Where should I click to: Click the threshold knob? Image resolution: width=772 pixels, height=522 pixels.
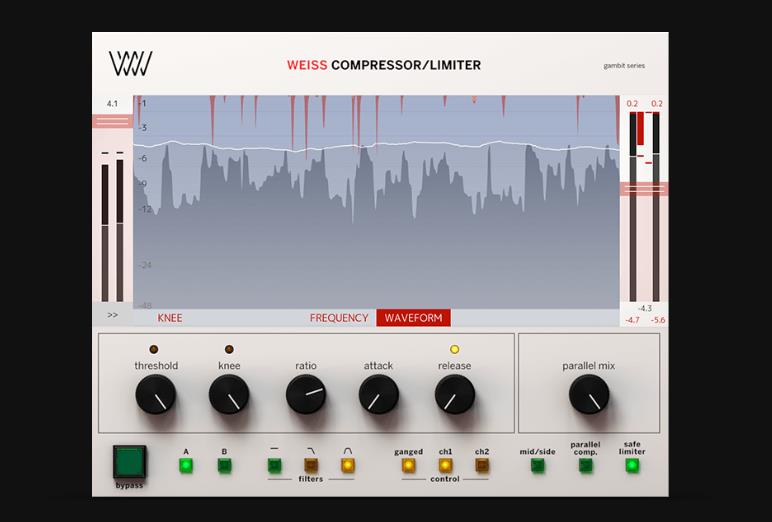click(156, 394)
